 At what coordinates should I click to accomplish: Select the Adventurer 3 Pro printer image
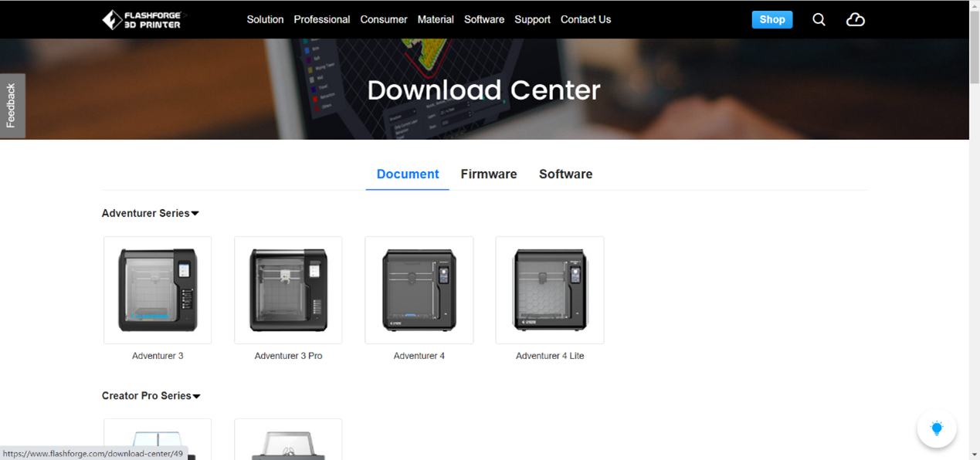pyautogui.click(x=288, y=290)
